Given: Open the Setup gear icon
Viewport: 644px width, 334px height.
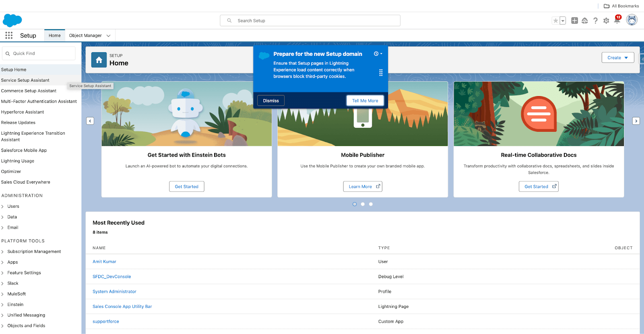Looking at the screenshot, I should 606,20.
